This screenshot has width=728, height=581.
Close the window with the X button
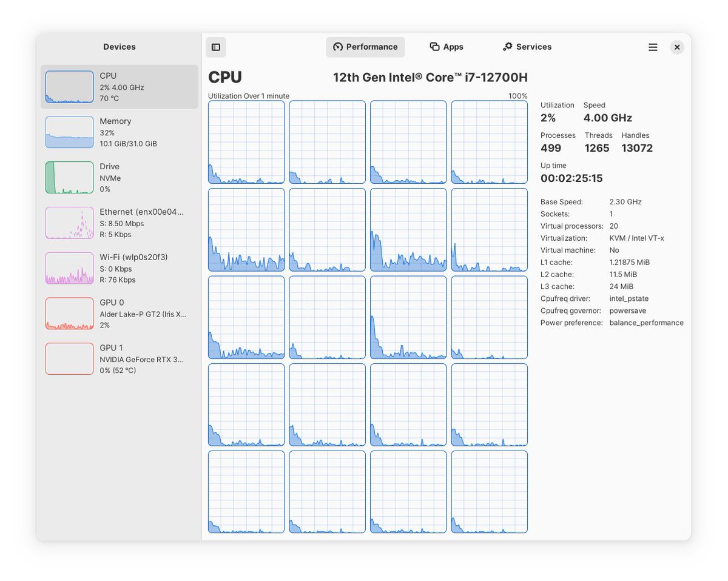[677, 47]
